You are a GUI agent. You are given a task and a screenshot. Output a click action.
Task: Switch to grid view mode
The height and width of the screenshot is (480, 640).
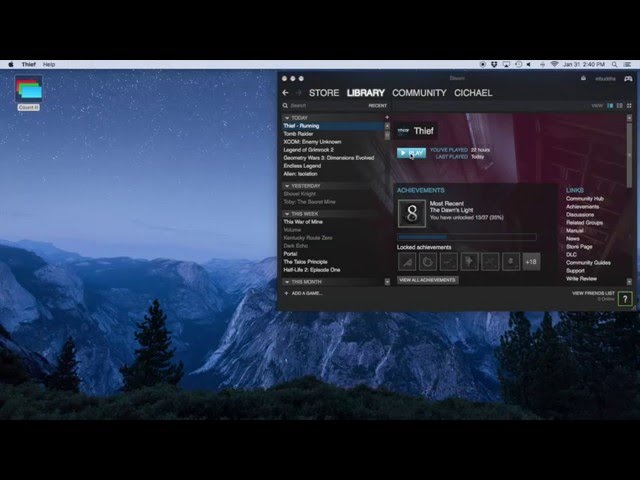(x=629, y=106)
